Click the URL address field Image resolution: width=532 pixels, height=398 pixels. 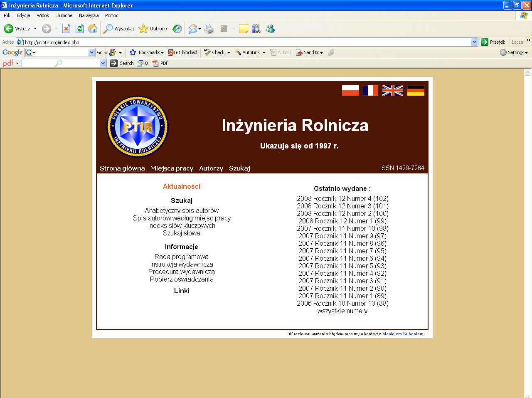(247, 42)
